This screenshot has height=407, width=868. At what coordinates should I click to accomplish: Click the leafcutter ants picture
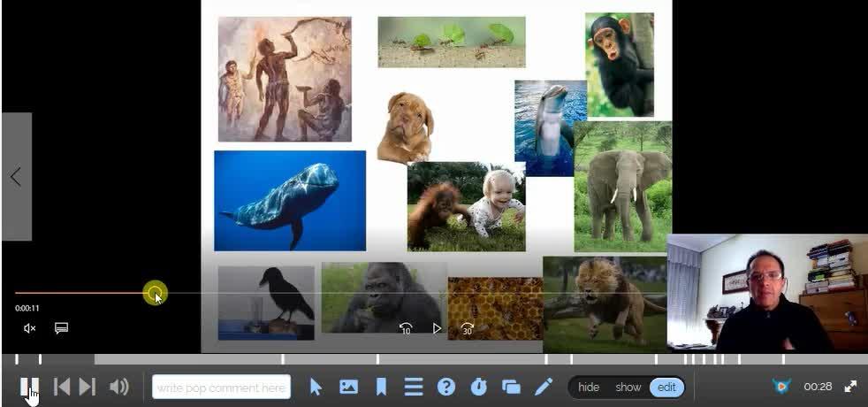click(452, 42)
